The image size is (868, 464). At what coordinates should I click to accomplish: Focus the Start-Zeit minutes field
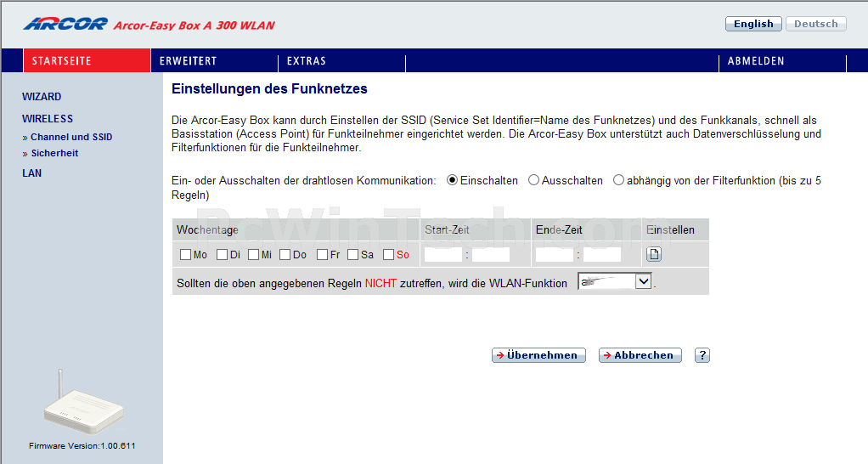pyautogui.click(x=490, y=255)
